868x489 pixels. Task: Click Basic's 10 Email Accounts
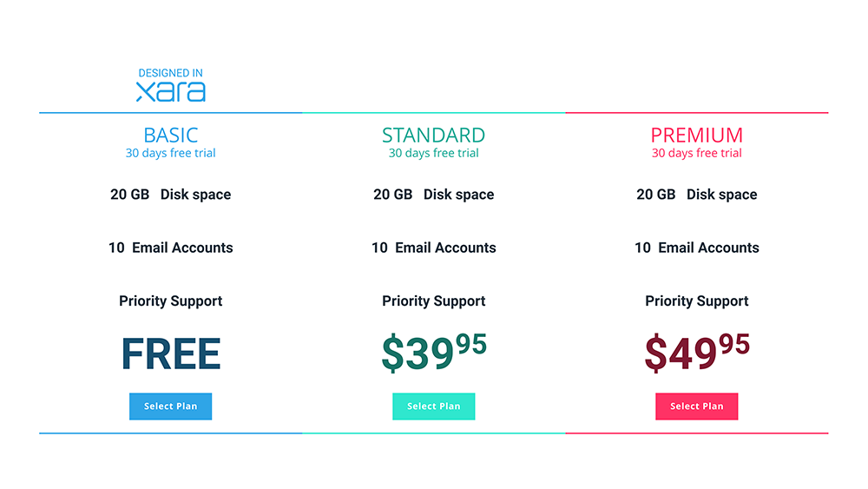tap(171, 248)
